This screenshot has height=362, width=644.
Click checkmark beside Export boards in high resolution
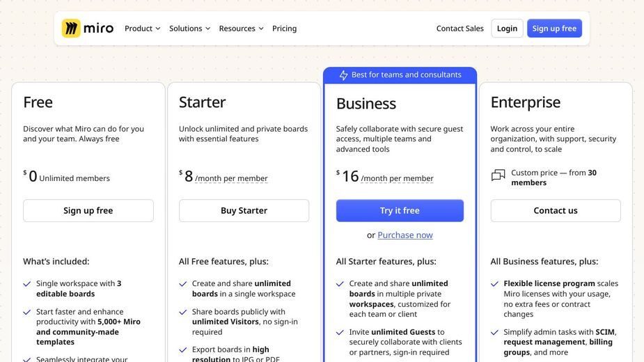point(183,350)
